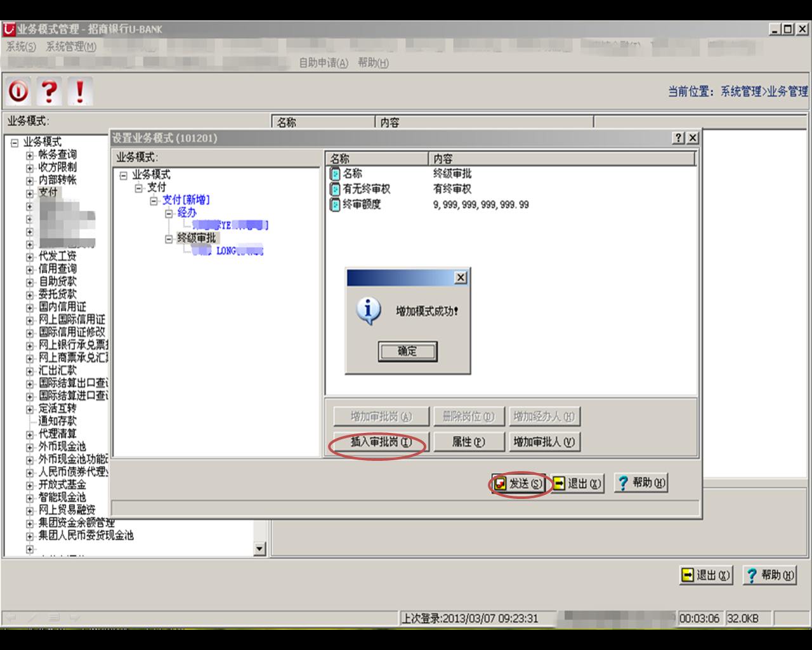
Task: Select 委托贷款 in the main tree
Action: point(58,294)
